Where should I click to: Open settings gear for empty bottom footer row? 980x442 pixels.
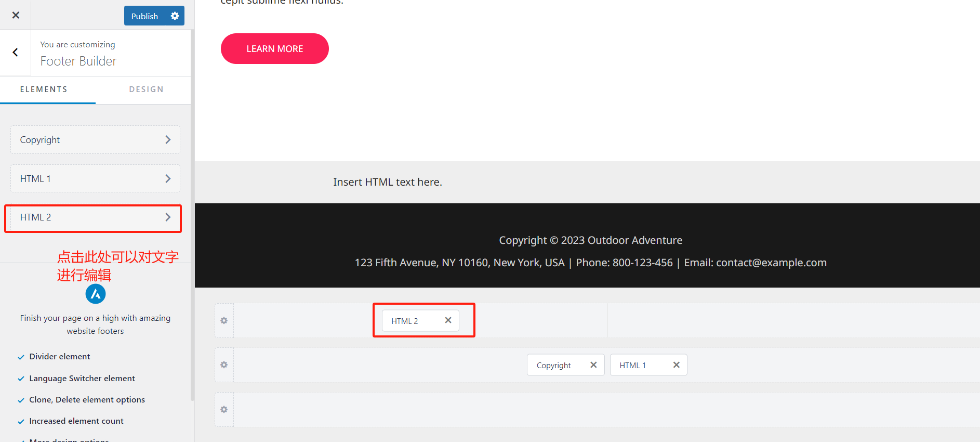coord(224,410)
